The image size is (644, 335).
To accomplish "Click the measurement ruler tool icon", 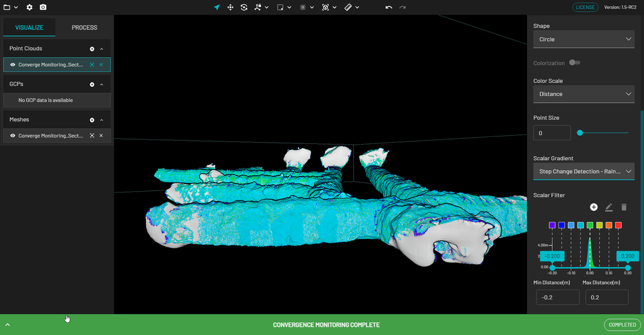I will coord(348,8).
